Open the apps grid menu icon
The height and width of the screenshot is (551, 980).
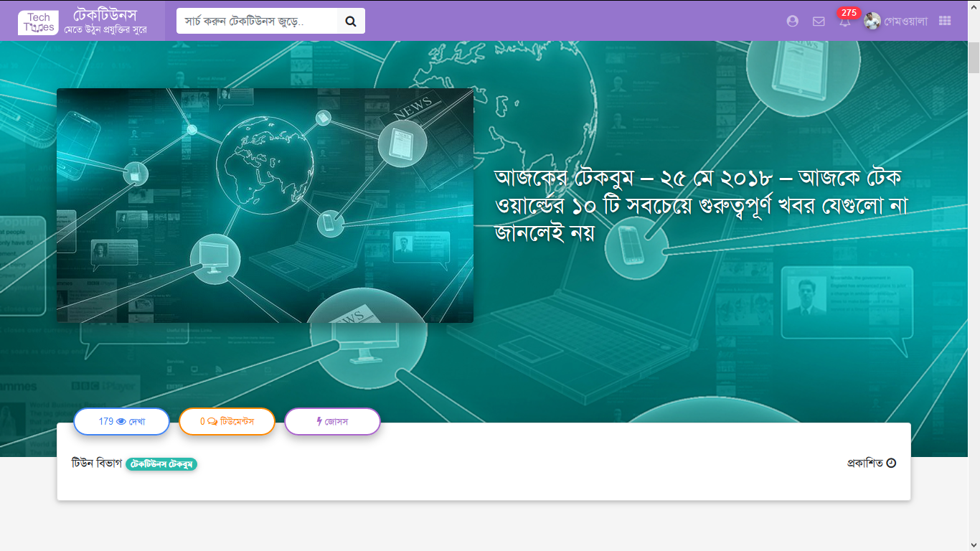point(945,22)
